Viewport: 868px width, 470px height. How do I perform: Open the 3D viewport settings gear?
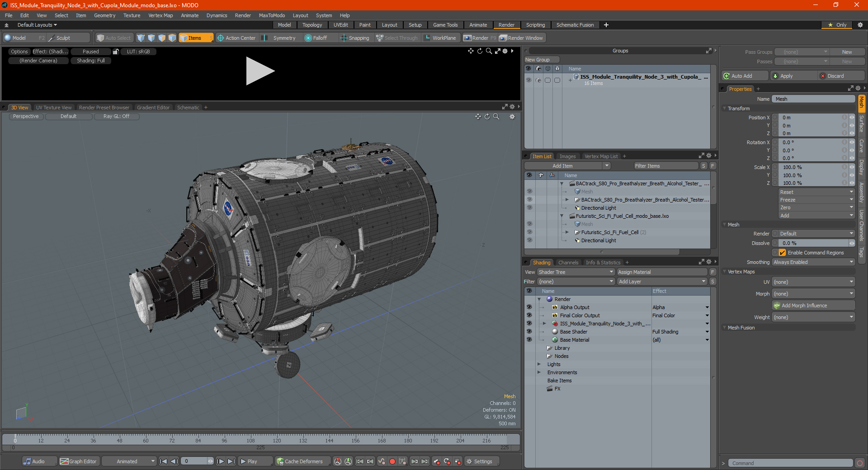tap(512, 117)
